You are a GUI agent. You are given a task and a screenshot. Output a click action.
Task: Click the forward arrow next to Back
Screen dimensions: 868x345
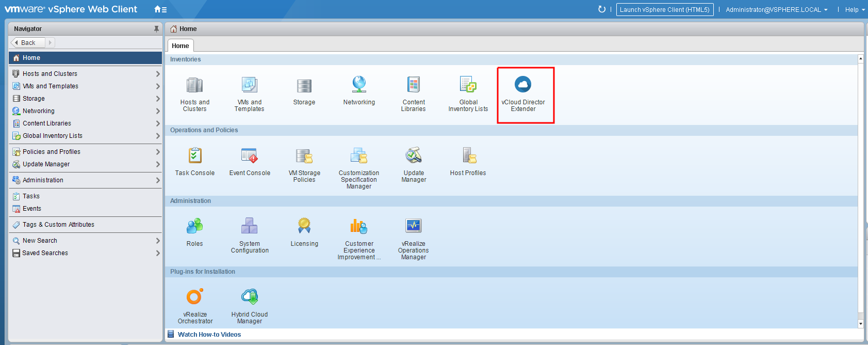pos(50,42)
